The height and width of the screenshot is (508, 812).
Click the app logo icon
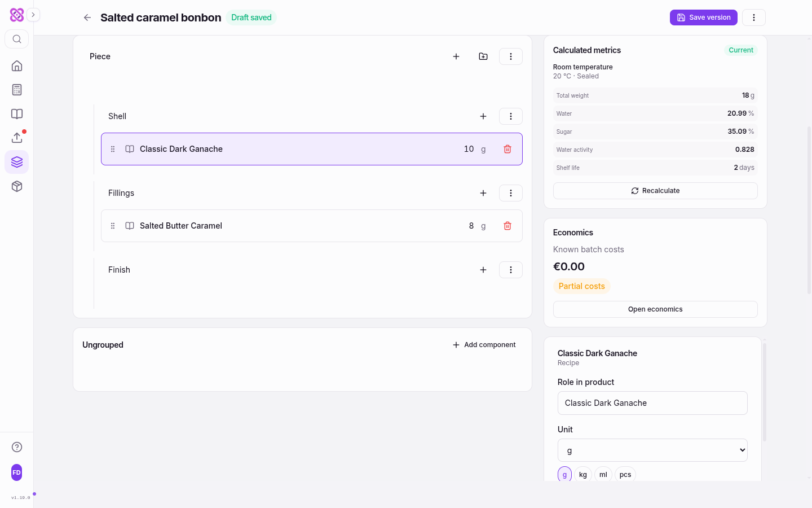pos(17,15)
